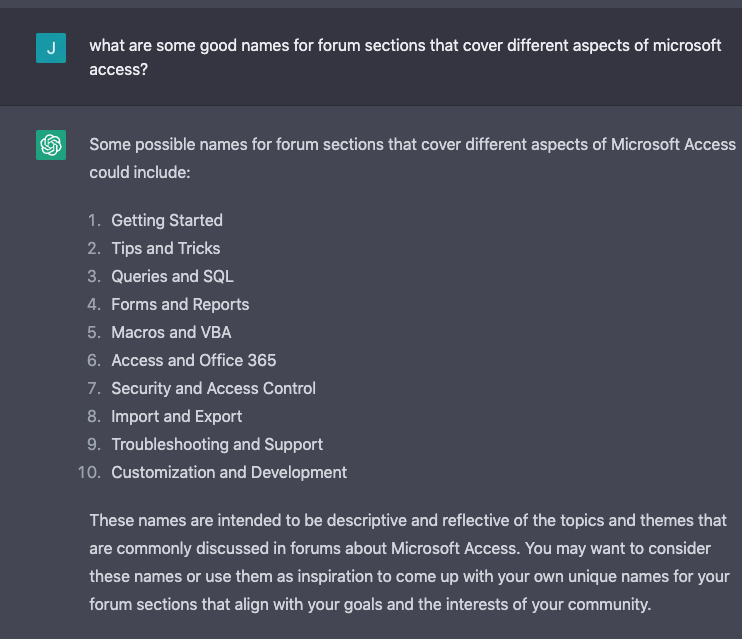The width and height of the screenshot is (742, 639).
Task: Click the user question message text
Action: pos(406,57)
